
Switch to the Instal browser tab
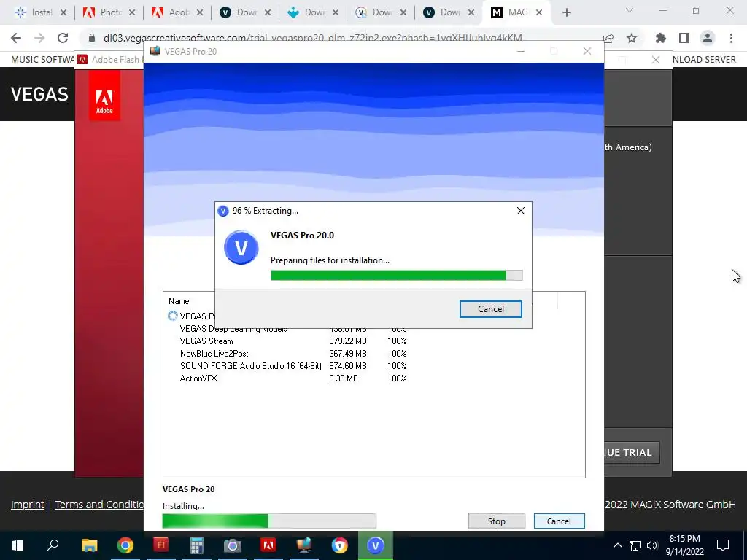[40, 12]
